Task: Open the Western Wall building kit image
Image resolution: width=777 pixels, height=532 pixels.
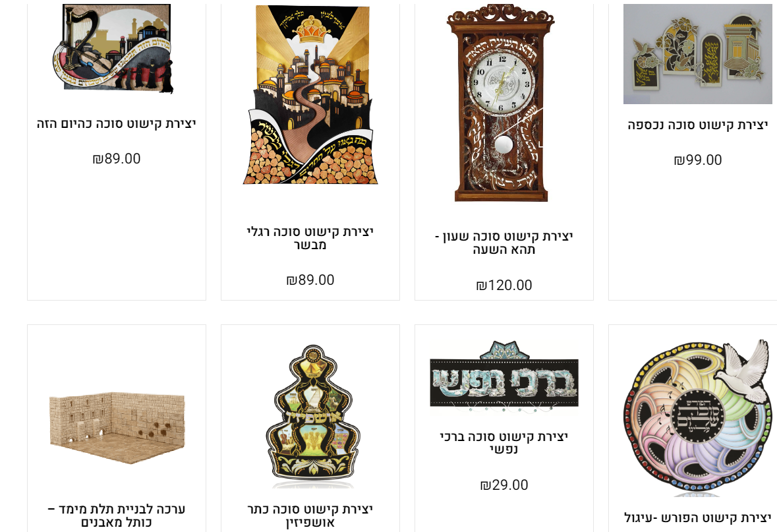Action: (x=117, y=427)
